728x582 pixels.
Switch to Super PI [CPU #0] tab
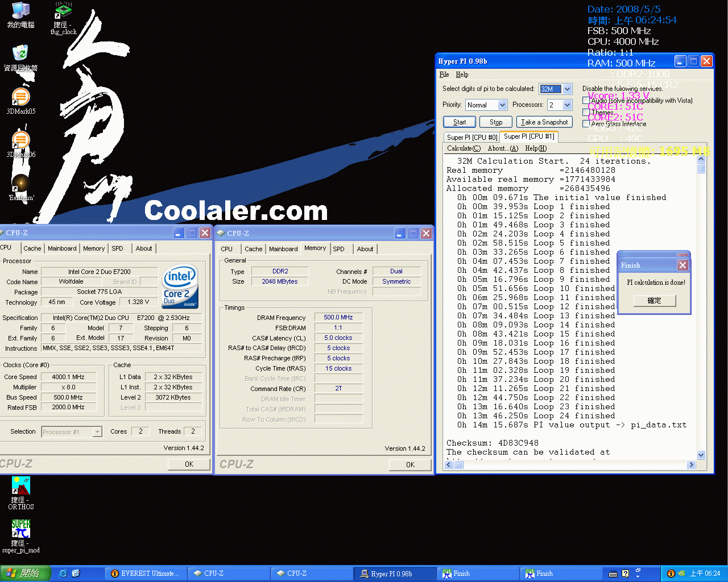point(472,137)
